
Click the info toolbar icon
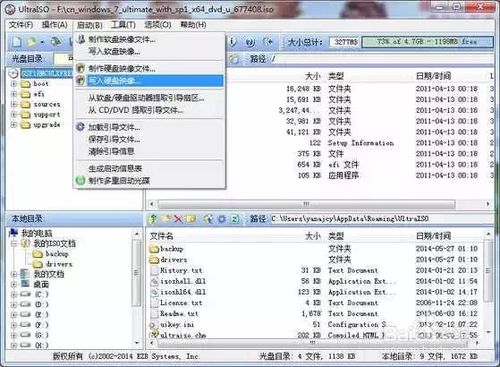pos(233,42)
